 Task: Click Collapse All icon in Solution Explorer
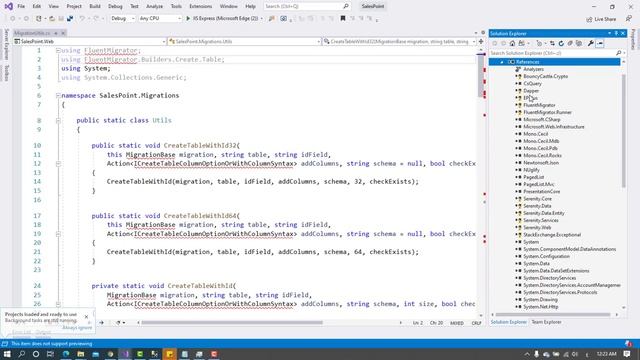[x=570, y=43]
